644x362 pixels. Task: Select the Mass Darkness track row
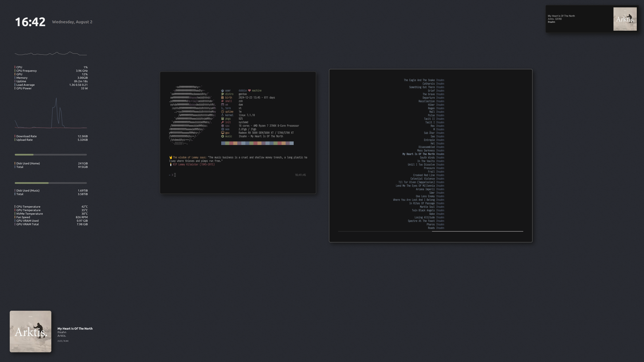click(431, 150)
